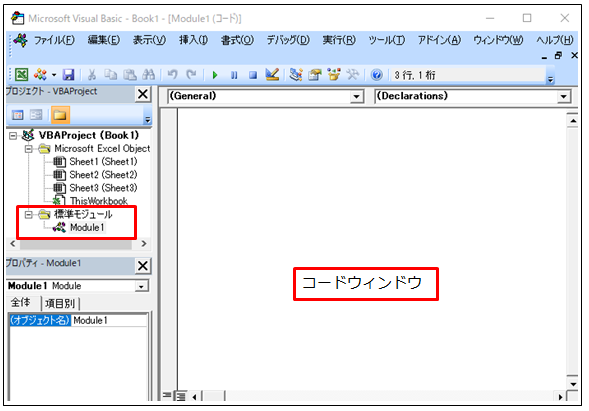
Task: Click the Cut scissors icon
Action: [91, 75]
